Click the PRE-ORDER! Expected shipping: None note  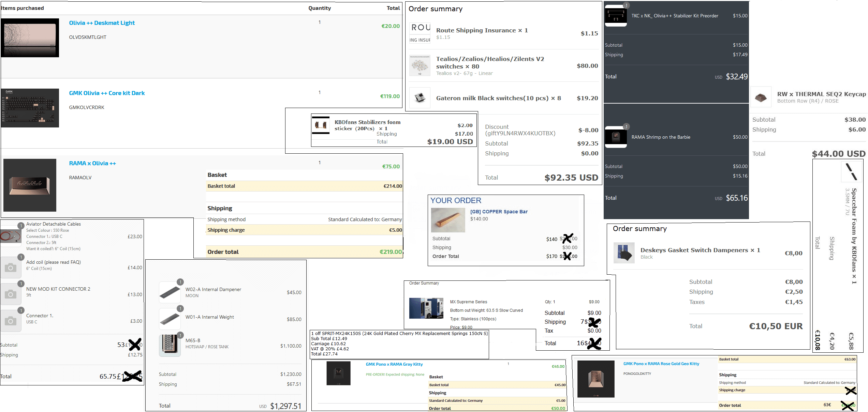[395, 375]
